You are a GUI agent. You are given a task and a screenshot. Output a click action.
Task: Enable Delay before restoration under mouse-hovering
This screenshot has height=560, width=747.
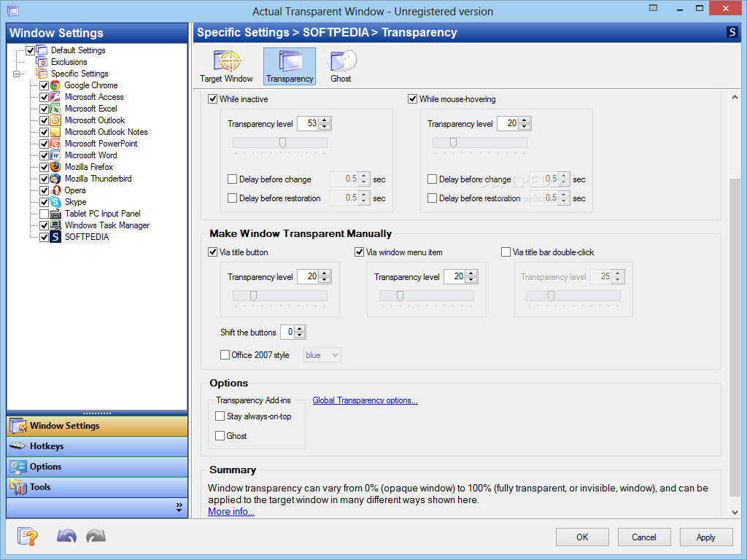click(432, 198)
